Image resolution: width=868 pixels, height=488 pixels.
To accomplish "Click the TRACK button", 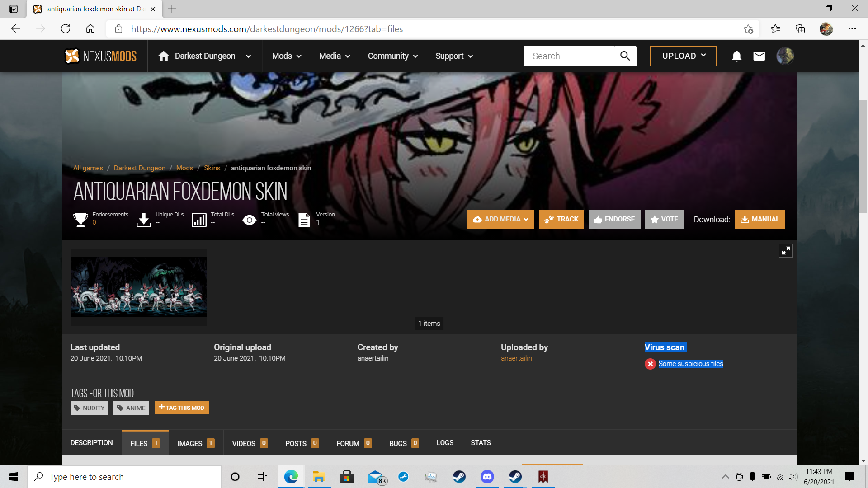I will 561,220.
